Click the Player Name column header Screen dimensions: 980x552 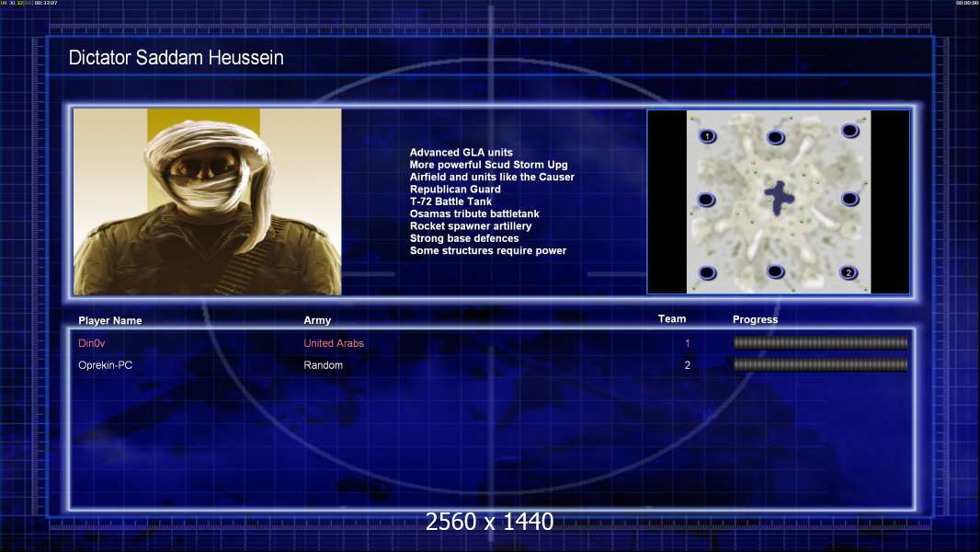(x=110, y=321)
